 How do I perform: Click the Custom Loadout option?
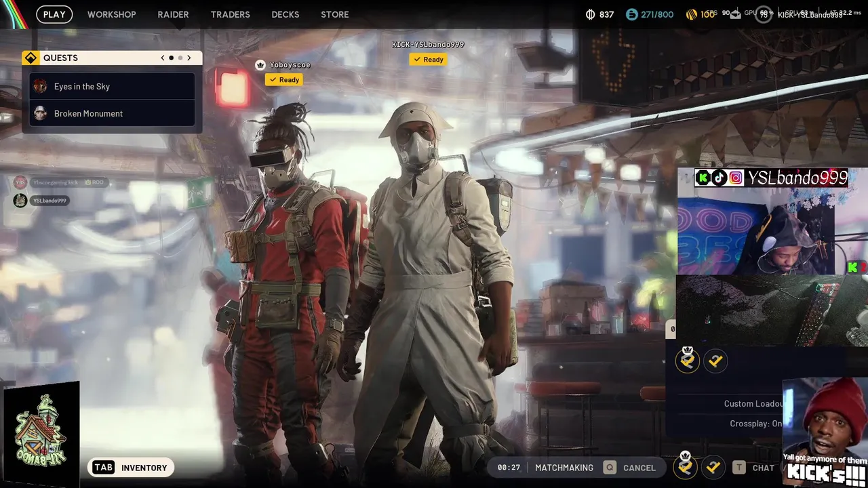click(x=753, y=404)
